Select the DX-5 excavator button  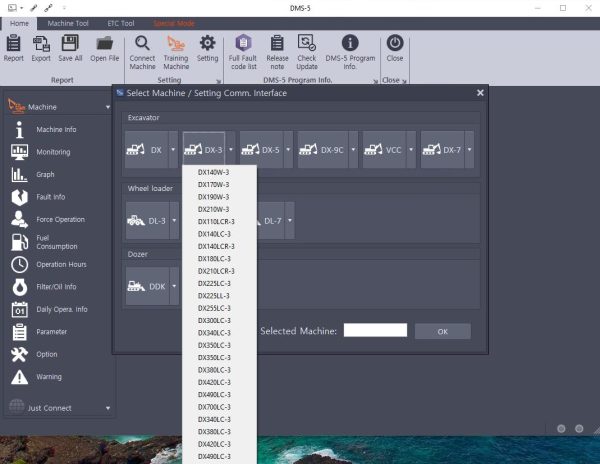click(261, 150)
